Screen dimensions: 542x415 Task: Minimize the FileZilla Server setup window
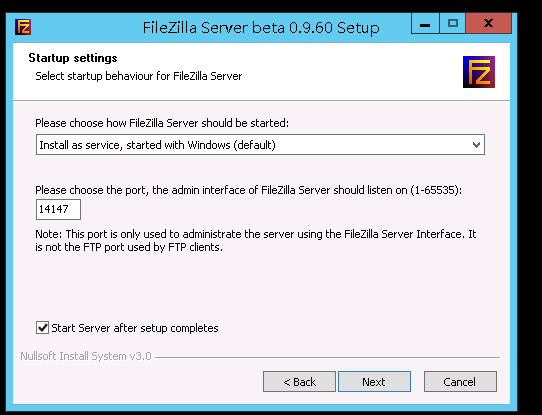[425, 23]
